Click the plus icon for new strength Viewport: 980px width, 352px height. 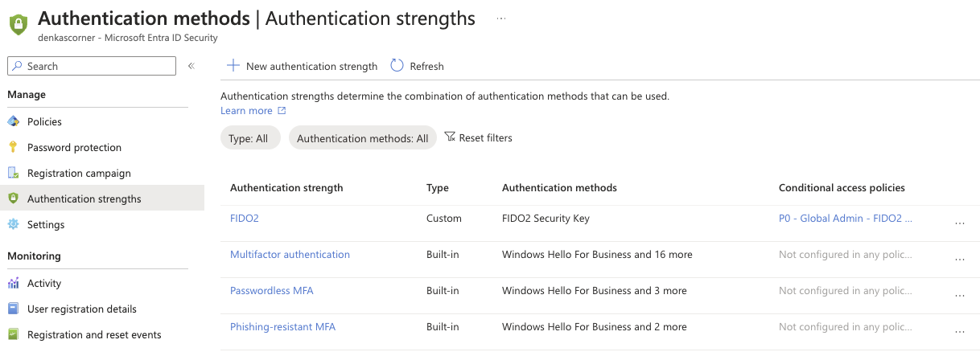click(233, 66)
